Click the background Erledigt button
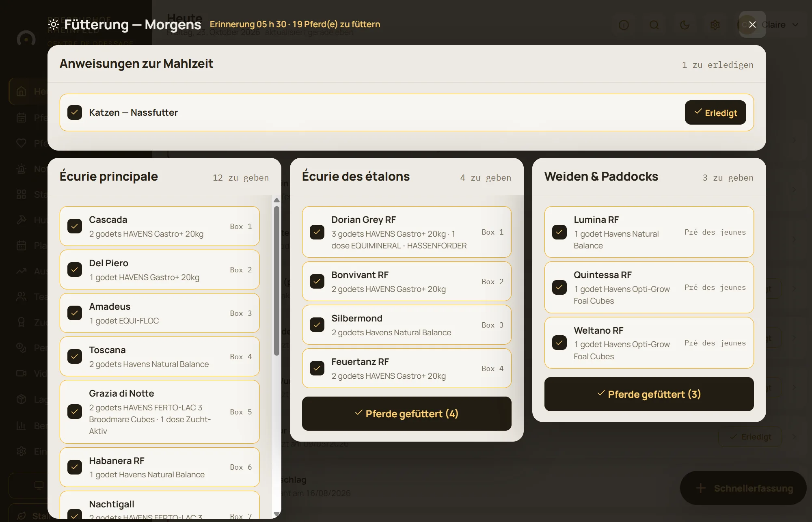This screenshot has width=812, height=522. point(750,437)
